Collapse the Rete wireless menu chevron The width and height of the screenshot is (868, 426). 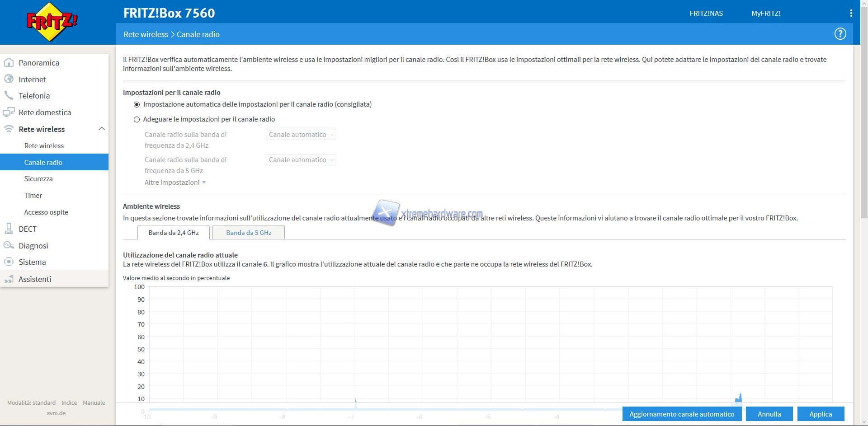coord(102,129)
